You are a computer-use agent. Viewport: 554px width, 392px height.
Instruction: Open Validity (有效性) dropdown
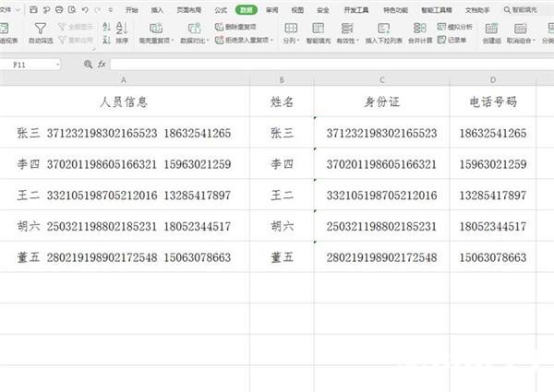[x=347, y=33]
